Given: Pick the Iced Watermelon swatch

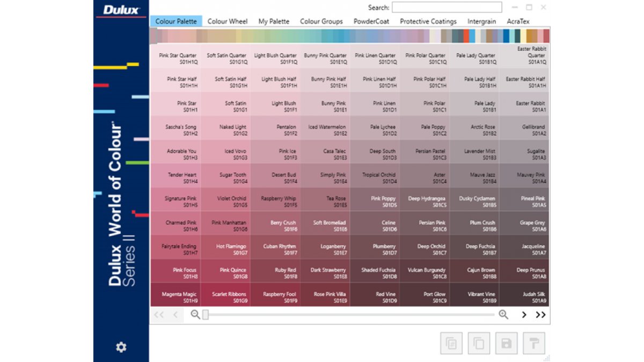Looking at the screenshot, I should (x=325, y=128).
